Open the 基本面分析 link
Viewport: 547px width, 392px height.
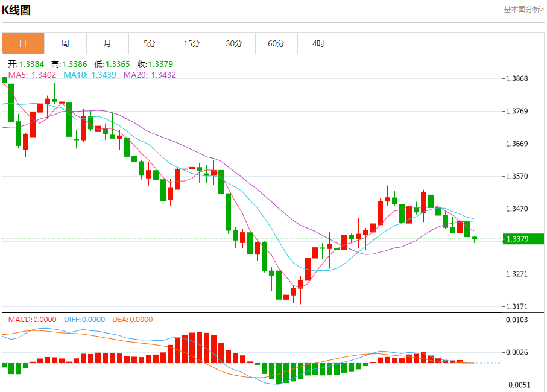click(523, 10)
